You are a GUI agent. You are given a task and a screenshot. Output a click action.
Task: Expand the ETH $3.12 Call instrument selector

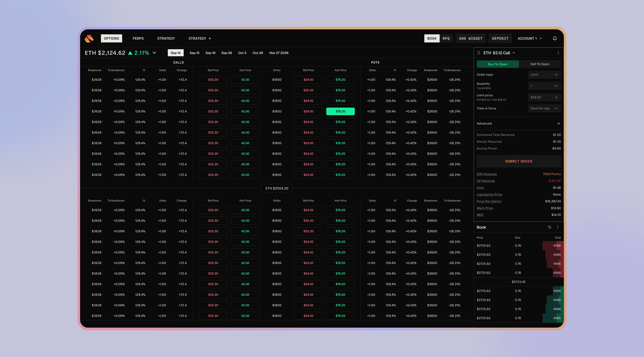click(514, 53)
